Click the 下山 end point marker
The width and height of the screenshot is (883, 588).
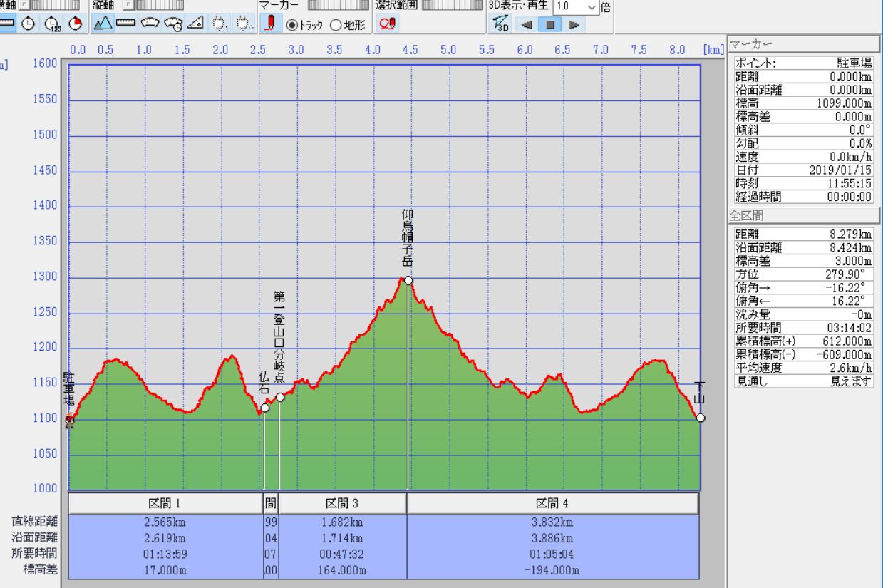click(701, 418)
